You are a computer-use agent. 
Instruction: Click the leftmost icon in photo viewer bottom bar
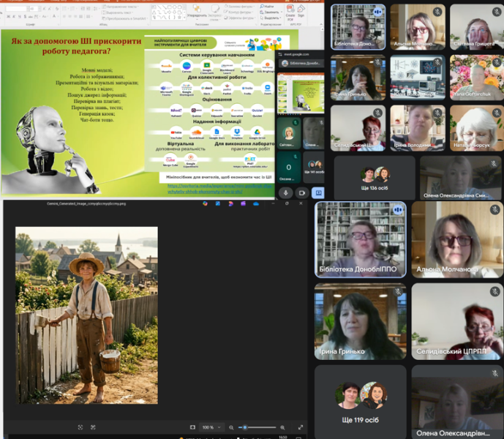tap(81, 427)
